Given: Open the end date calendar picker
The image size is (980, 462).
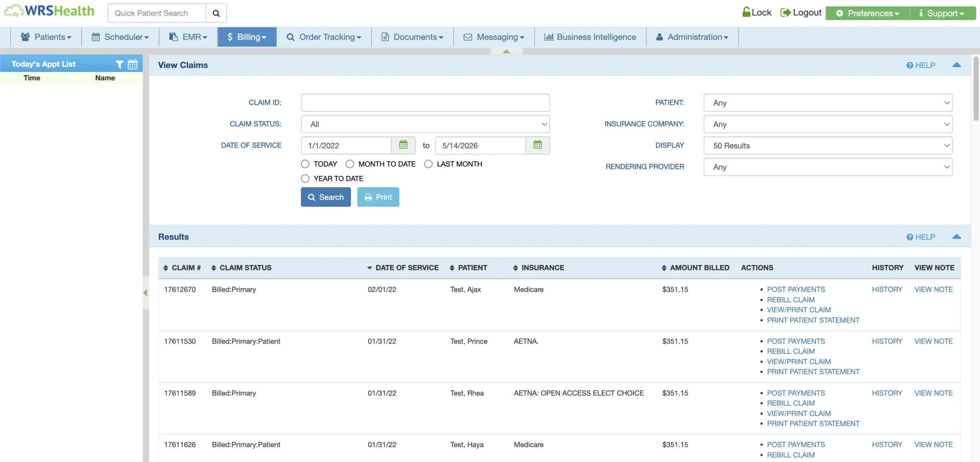Looking at the screenshot, I should 537,145.
